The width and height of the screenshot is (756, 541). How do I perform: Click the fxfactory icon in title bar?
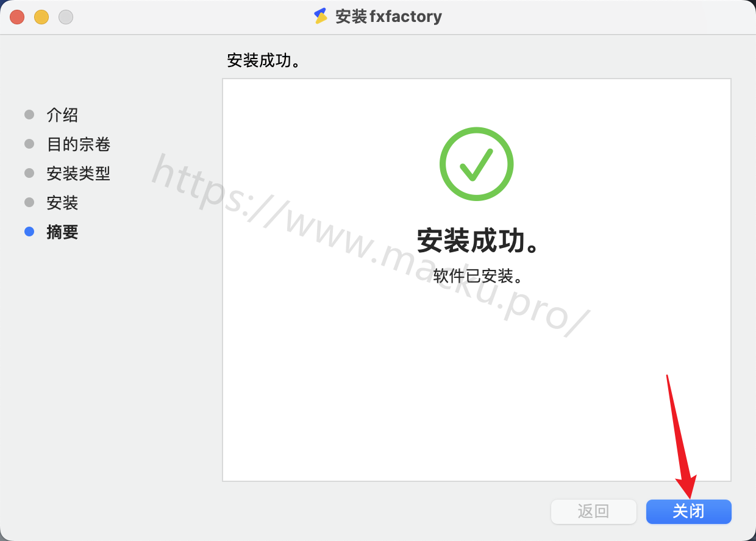(x=321, y=16)
